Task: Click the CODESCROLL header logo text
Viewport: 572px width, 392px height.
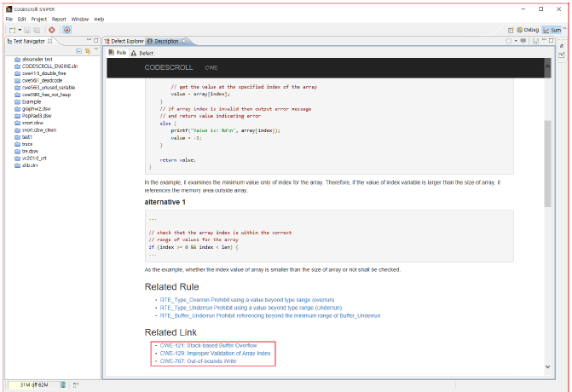Action: coord(169,67)
